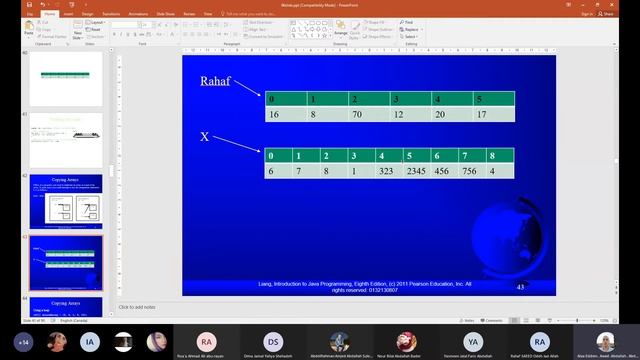Click the Replace command
640x360 pixels.
pos(409,29)
